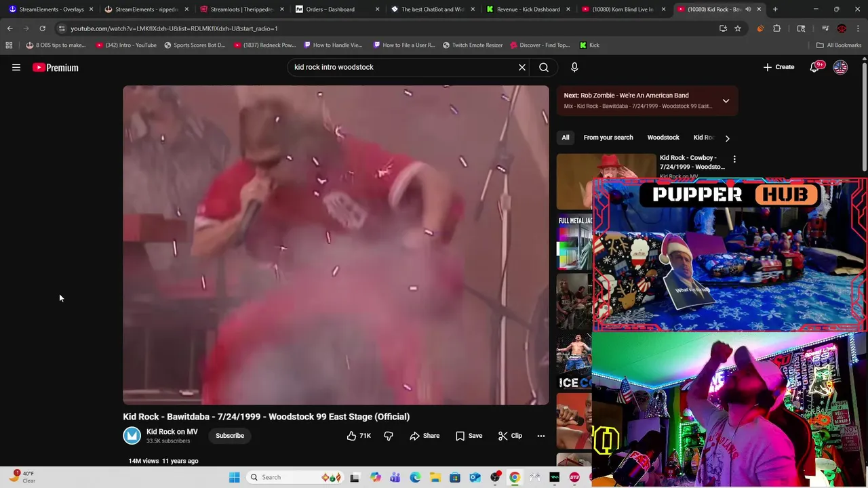Show more filter chips with right arrow

pyautogui.click(x=727, y=138)
